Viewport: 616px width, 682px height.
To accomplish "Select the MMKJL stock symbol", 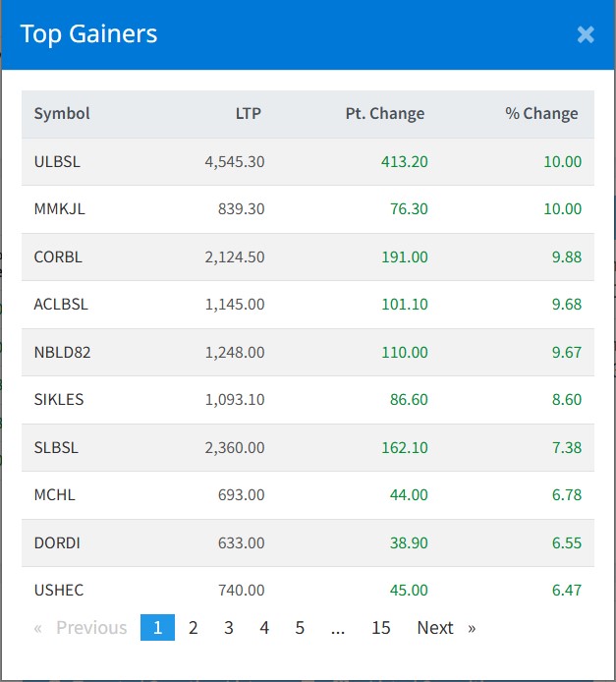I will (x=59, y=209).
